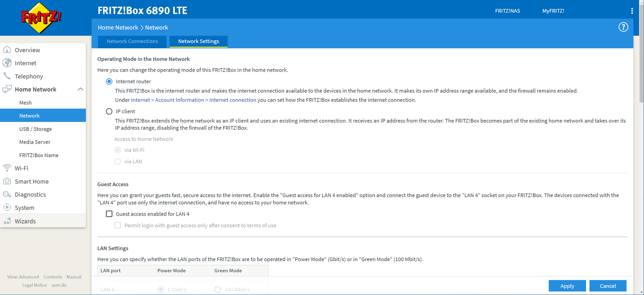Image resolution: width=644 pixels, height=295 pixels.
Task: Click the Diagnostics icon
Action: point(7,194)
